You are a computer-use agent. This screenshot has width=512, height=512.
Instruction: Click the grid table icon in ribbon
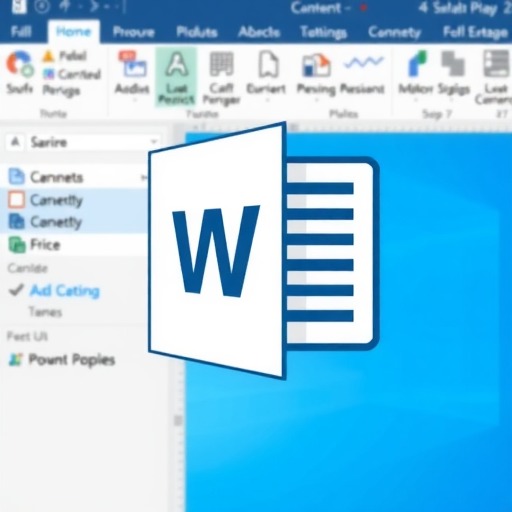(221, 64)
